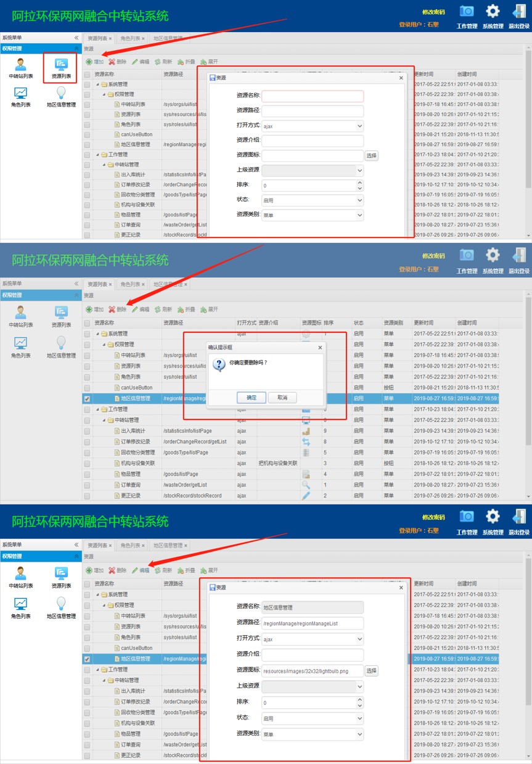
Task: Close 角色列表 tab in bottom screenshot
Action: pos(144,546)
